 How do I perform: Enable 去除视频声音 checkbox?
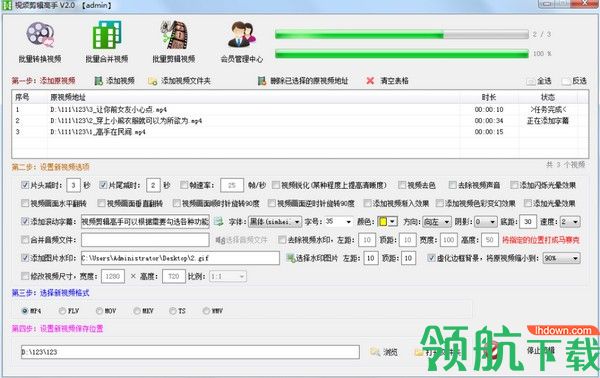click(x=453, y=185)
